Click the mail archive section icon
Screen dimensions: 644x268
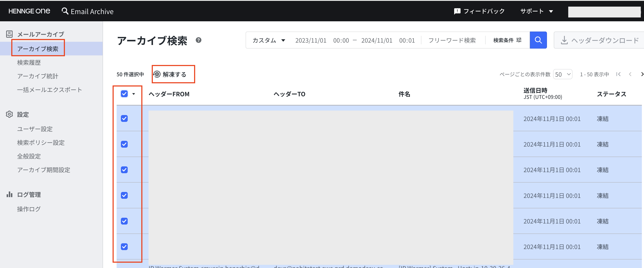pos(9,34)
